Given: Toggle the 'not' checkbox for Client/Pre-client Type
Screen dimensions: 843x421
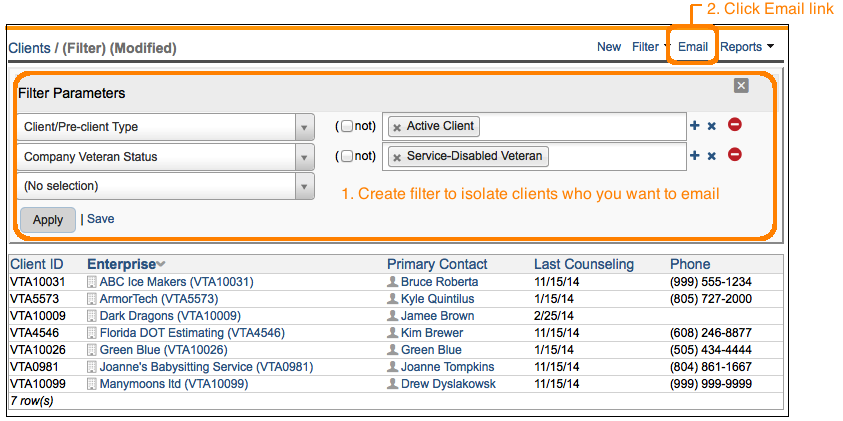Looking at the screenshot, I should point(347,126).
